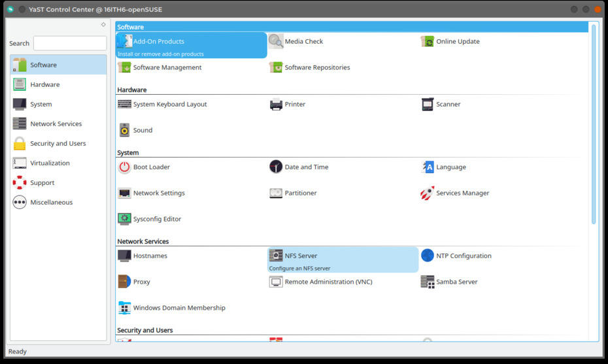Focus the Search input field

coord(70,43)
